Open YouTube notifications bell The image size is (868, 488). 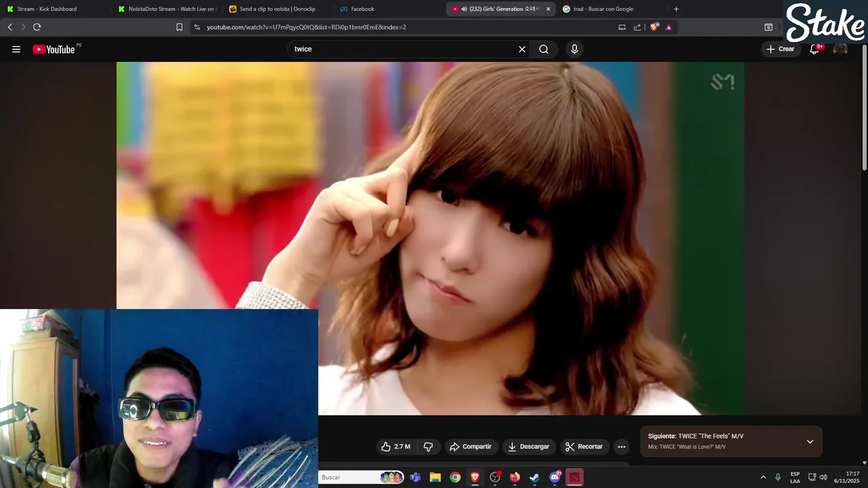pyautogui.click(x=814, y=49)
